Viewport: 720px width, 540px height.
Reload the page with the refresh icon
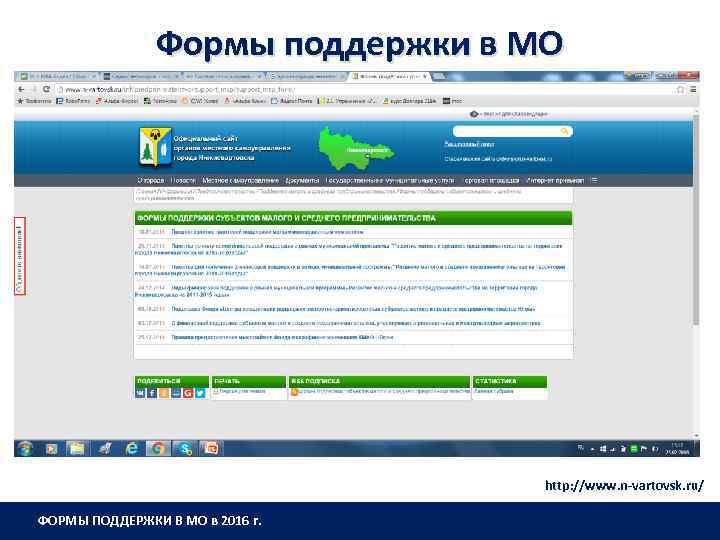click(46, 90)
